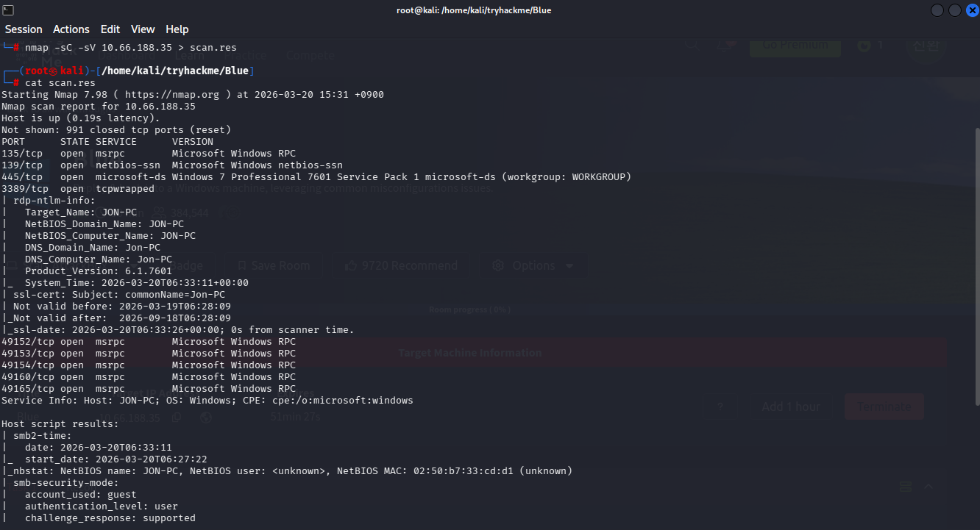Click the 49152/tcp msrpc row
Screen dimensions: 980x530
(x=149, y=342)
